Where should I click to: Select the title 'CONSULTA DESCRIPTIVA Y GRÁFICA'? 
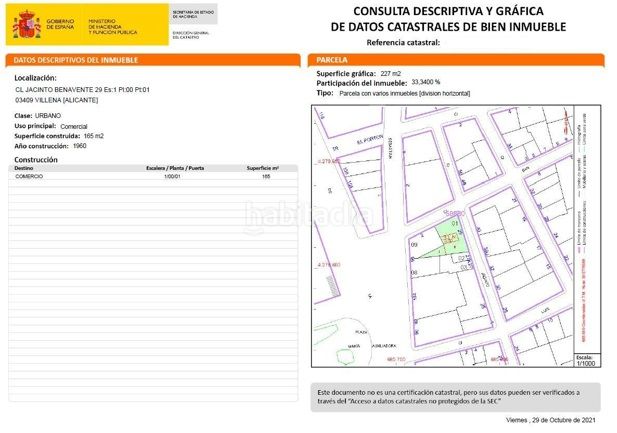click(449, 11)
